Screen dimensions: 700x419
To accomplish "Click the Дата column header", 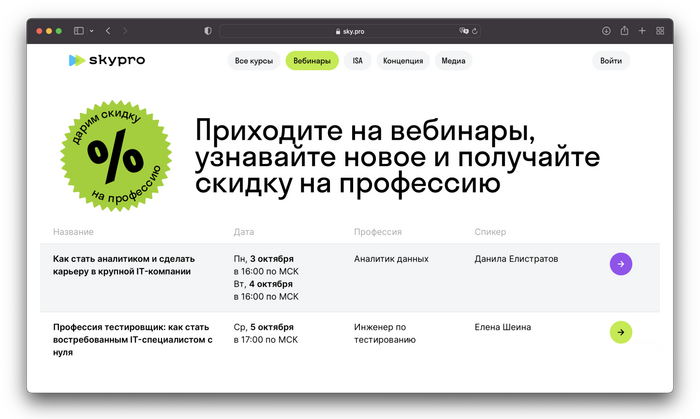I will [244, 232].
